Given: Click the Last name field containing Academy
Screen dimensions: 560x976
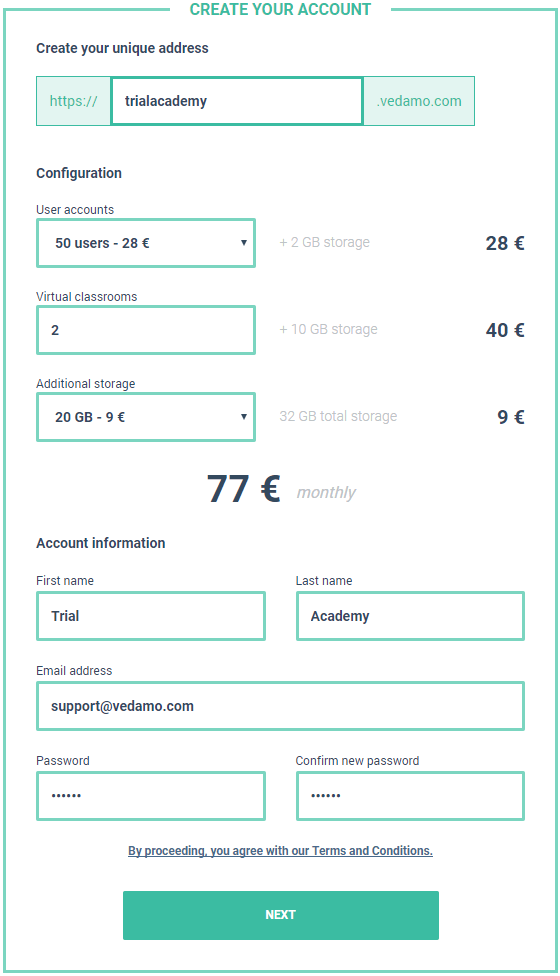Looking at the screenshot, I should 410,616.
